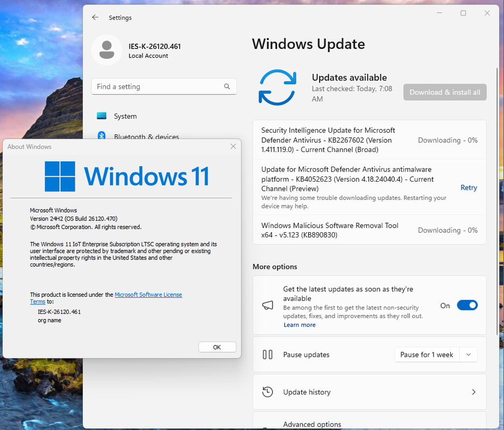This screenshot has height=430, width=504.
Task: Click Retry for Defender antimalware platform update
Action: tap(469, 188)
